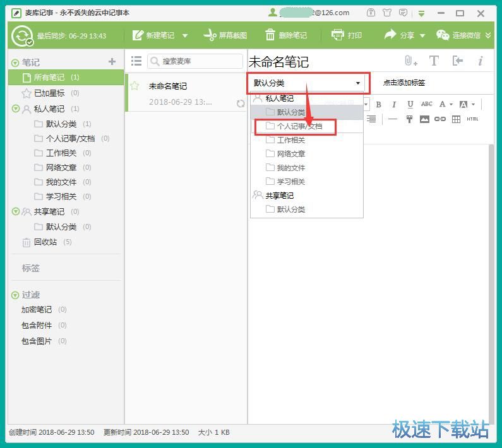Screen dimensions: 502x448
Task: Expand the toolbar overflow double chevron
Action: (488, 35)
